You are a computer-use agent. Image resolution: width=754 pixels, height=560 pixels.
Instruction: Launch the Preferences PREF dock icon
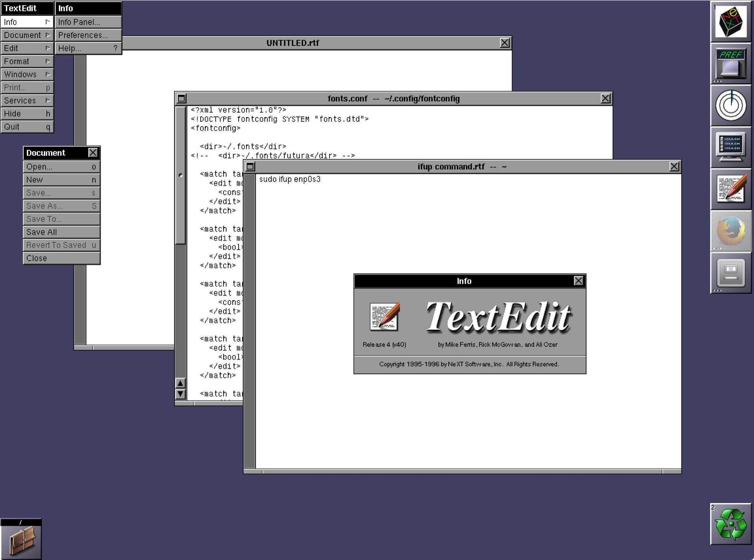[731, 64]
